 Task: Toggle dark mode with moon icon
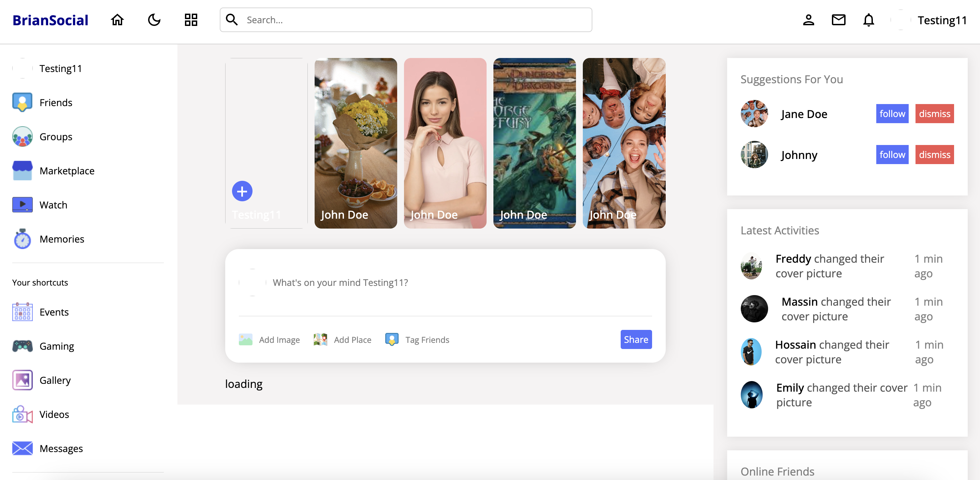click(x=154, y=20)
